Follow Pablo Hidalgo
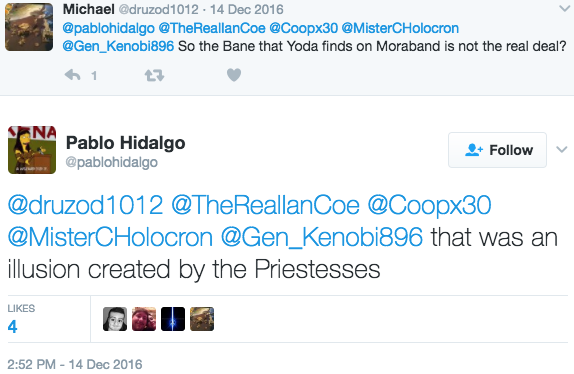This screenshot has height=374, width=574. point(497,150)
